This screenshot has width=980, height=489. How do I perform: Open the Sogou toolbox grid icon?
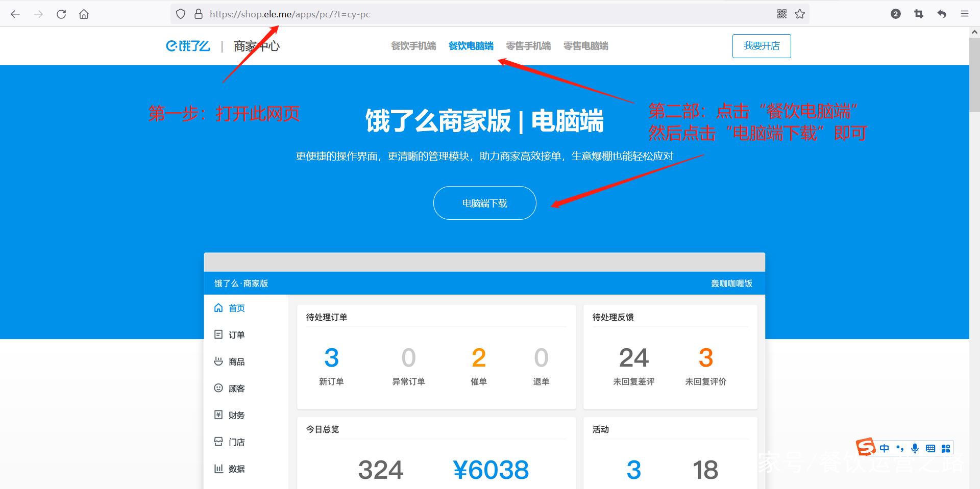pos(946,448)
